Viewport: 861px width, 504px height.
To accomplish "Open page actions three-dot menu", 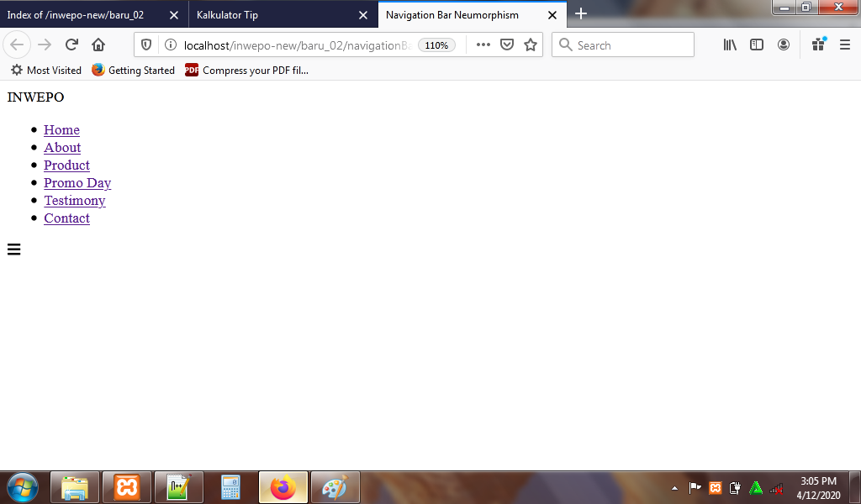I will coord(483,45).
